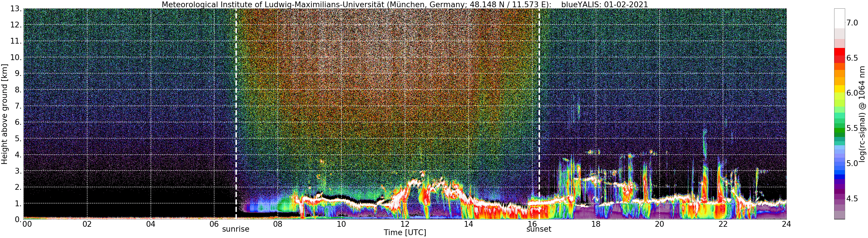Click the time axis tick label 12
The height and width of the screenshot is (238, 868).
(x=405, y=224)
